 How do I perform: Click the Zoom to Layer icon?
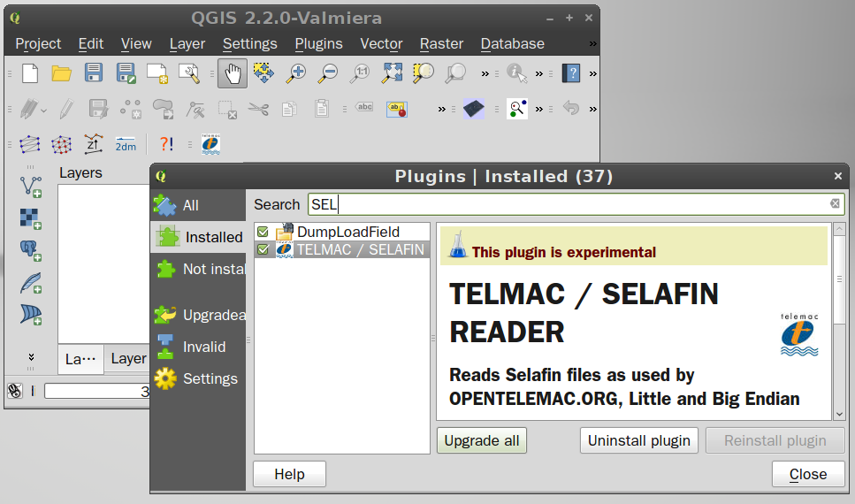455,73
